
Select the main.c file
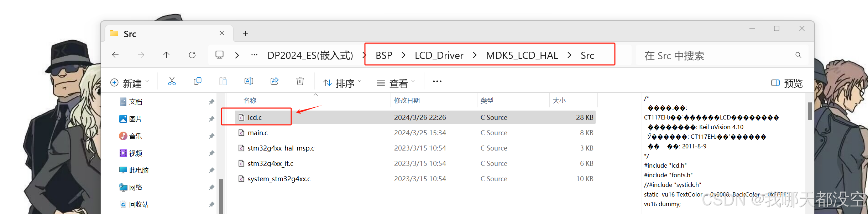coord(415,133)
